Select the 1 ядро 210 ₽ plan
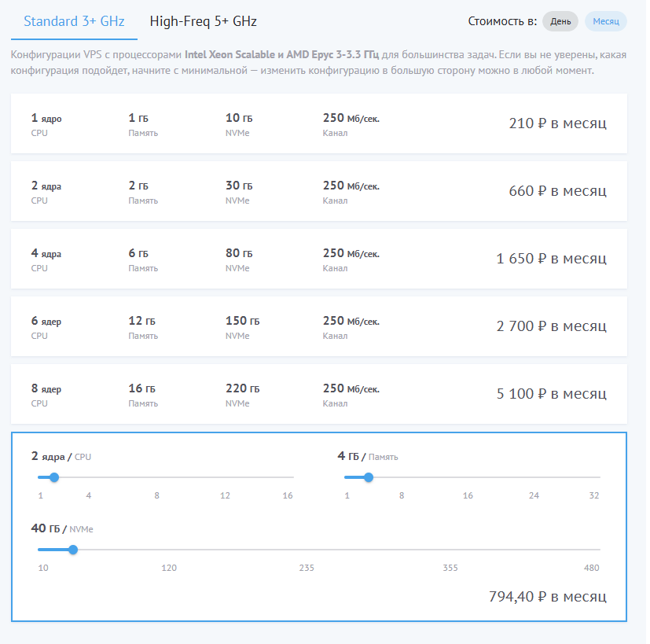The height and width of the screenshot is (644, 650). click(x=318, y=124)
